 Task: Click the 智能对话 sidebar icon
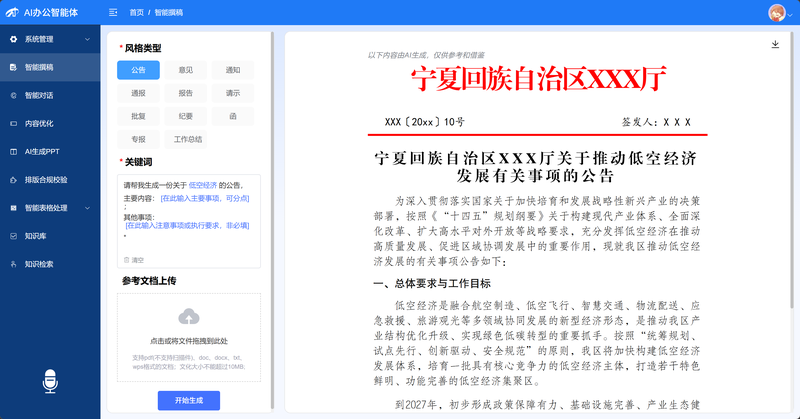click(x=13, y=95)
